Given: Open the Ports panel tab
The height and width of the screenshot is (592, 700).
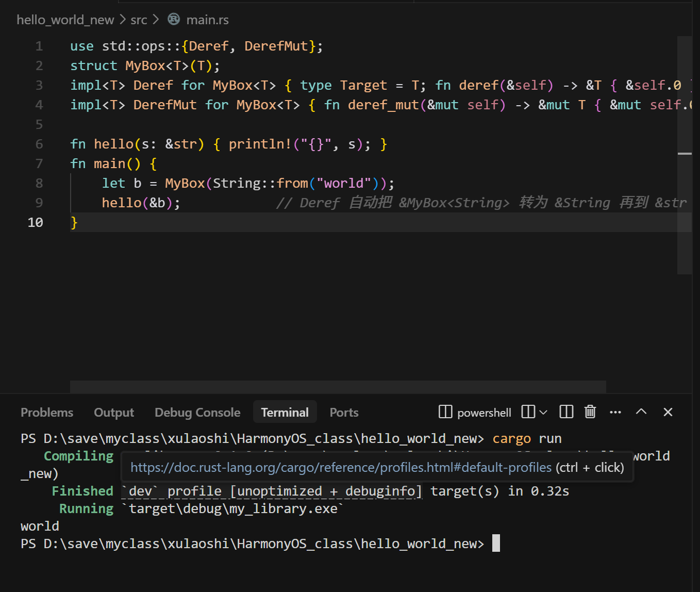Looking at the screenshot, I should tap(344, 413).
